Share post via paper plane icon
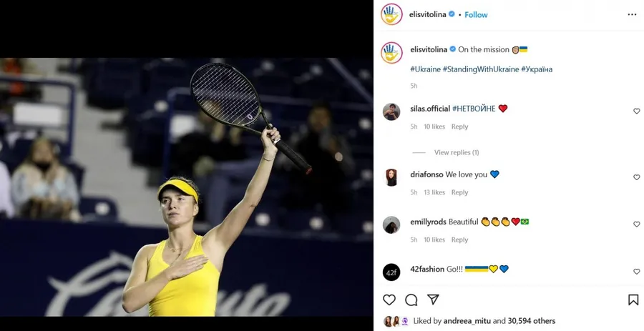Viewport: 644px width, 331px height. point(433,300)
